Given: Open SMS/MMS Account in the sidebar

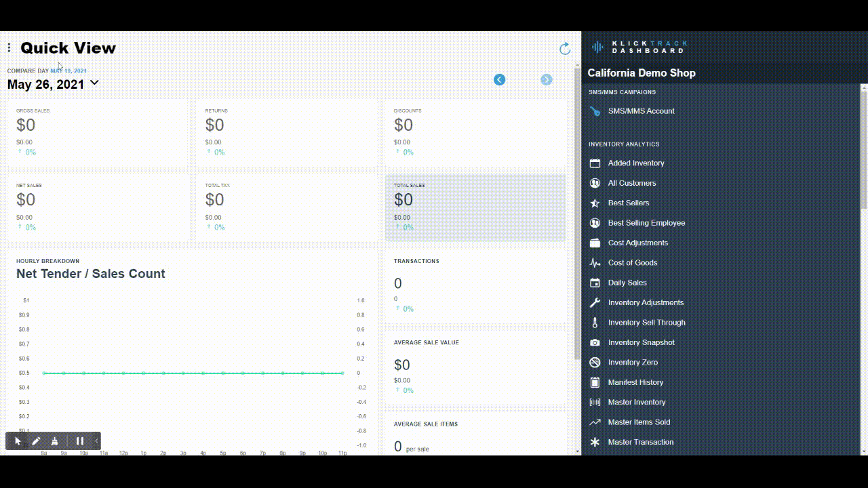Looking at the screenshot, I should click(x=641, y=111).
